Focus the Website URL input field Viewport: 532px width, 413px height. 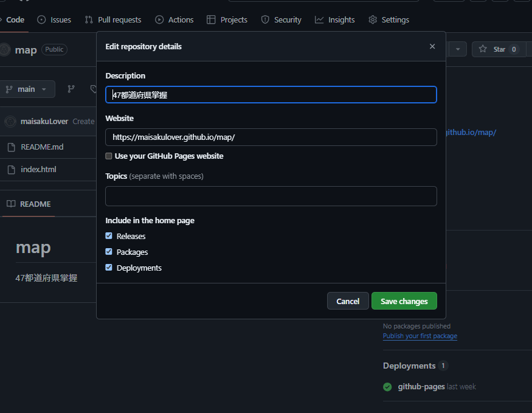tap(271, 137)
